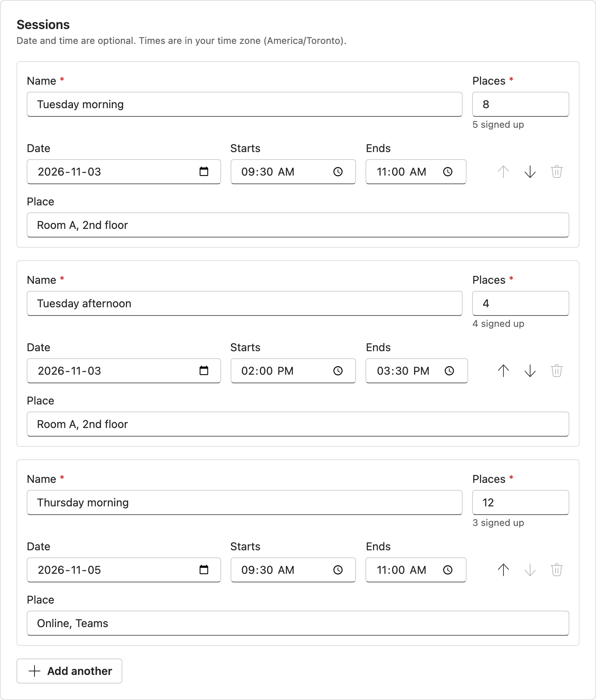This screenshot has width=596, height=700.
Task: Delete the Tuesday morning session
Action: (557, 172)
